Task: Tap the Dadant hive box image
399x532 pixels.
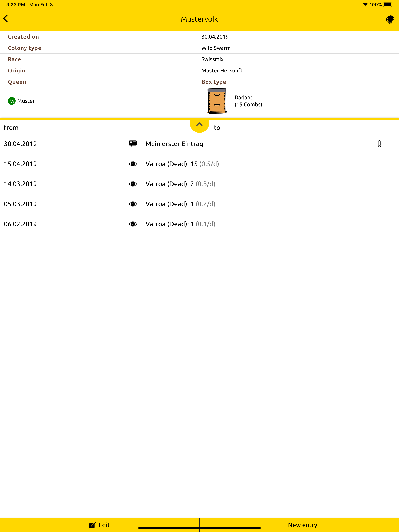Action: coord(217,101)
